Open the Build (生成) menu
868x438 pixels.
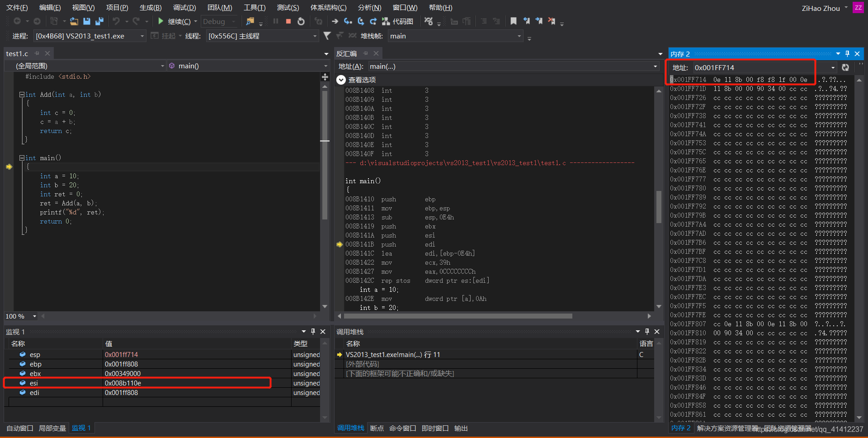click(151, 8)
